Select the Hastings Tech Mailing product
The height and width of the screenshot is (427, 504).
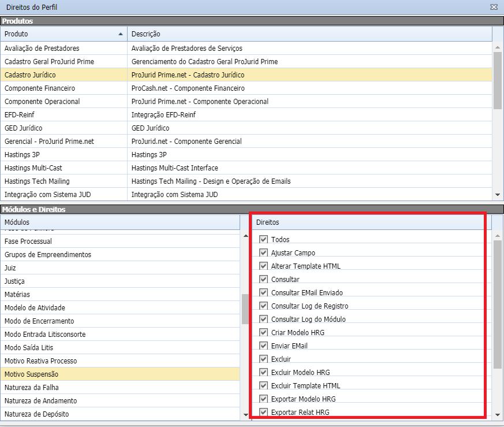tap(64, 181)
